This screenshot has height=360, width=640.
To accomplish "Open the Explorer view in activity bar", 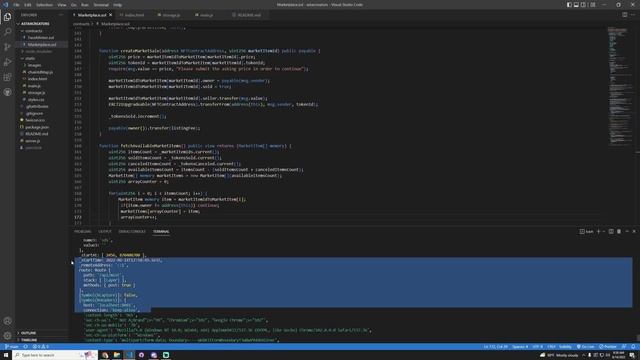I will [x=7, y=17].
